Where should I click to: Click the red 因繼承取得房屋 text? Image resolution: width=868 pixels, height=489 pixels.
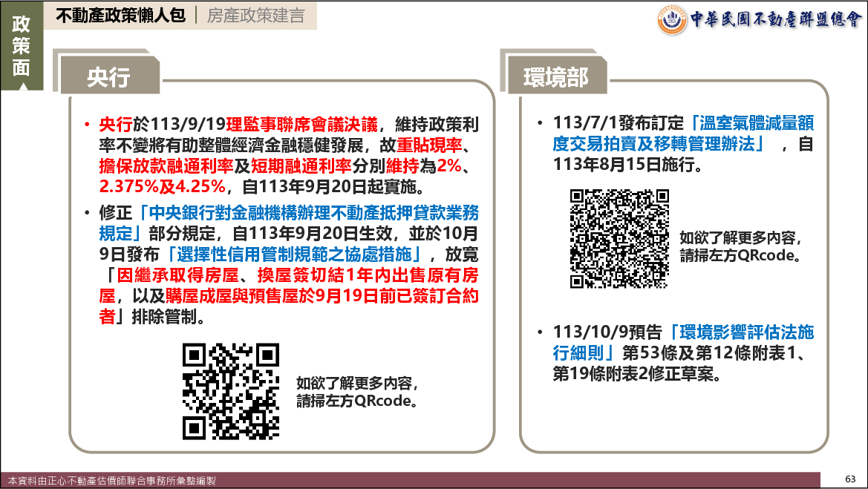167,275
